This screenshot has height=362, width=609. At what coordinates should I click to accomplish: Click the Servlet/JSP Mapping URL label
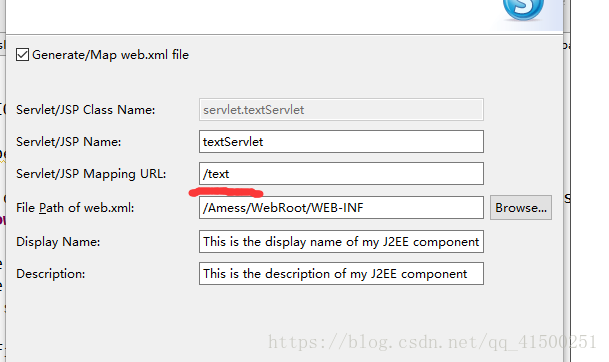pos(91,174)
